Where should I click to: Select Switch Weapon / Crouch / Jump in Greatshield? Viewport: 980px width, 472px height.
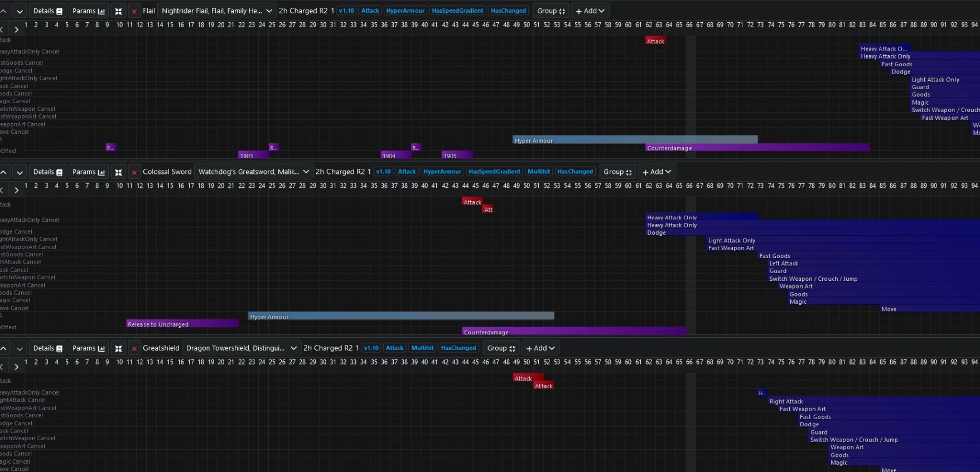894,439
